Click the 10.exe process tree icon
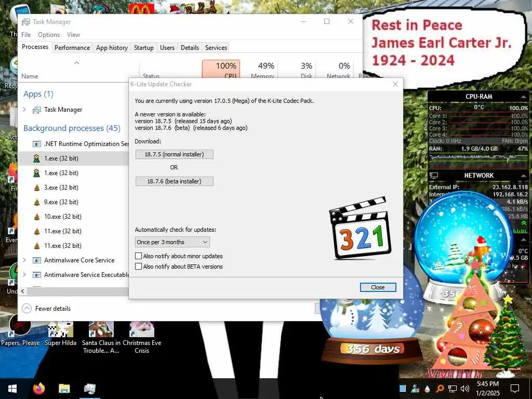This screenshot has height=399, width=532. pos(37,217)
